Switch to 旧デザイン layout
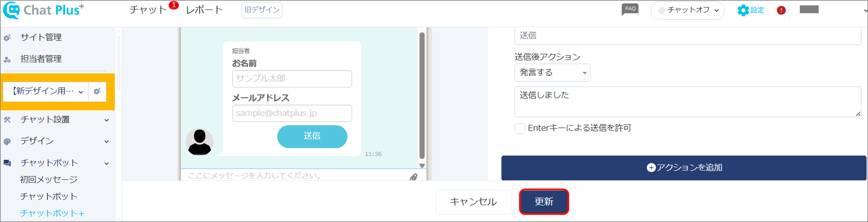 262,10
